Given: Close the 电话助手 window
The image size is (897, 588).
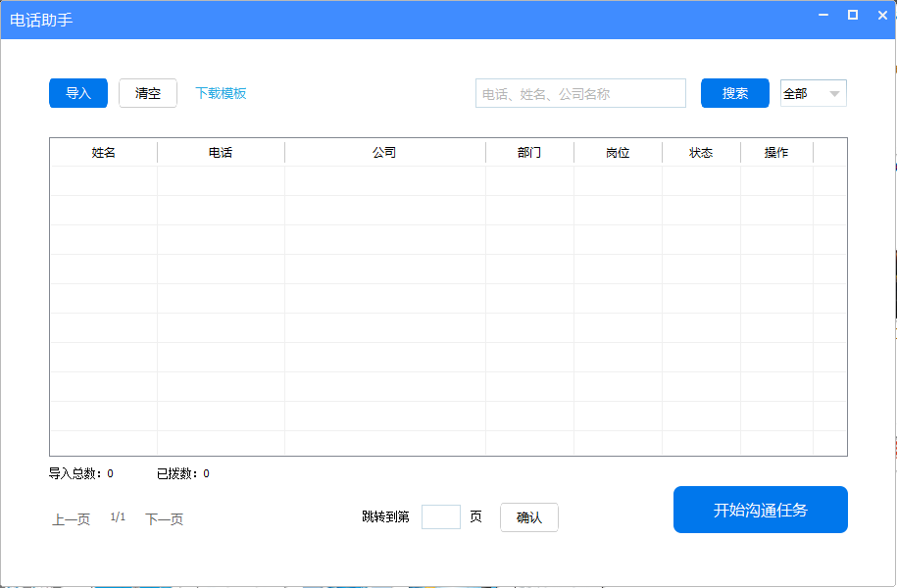Looking at the screenshot, I should pyautogui.click(x=882, y=15).
